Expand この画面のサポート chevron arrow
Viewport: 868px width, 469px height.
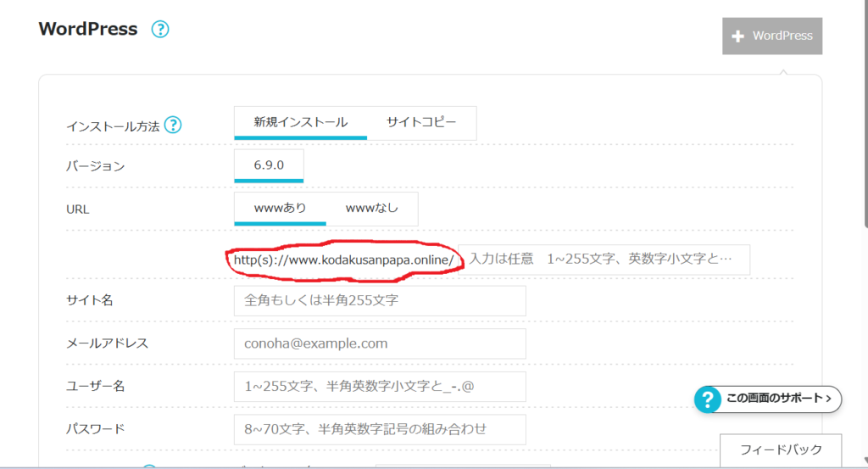click(827, 398)
